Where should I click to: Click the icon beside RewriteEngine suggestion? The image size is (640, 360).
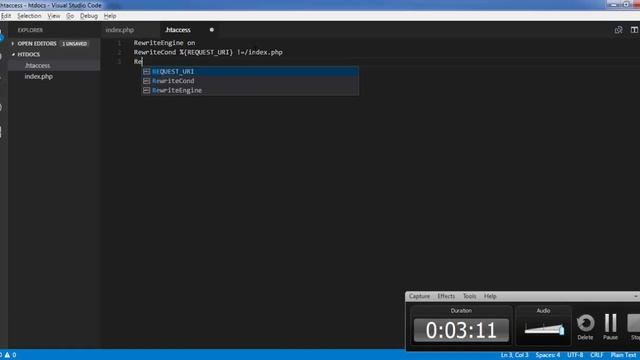coord(147,90)
